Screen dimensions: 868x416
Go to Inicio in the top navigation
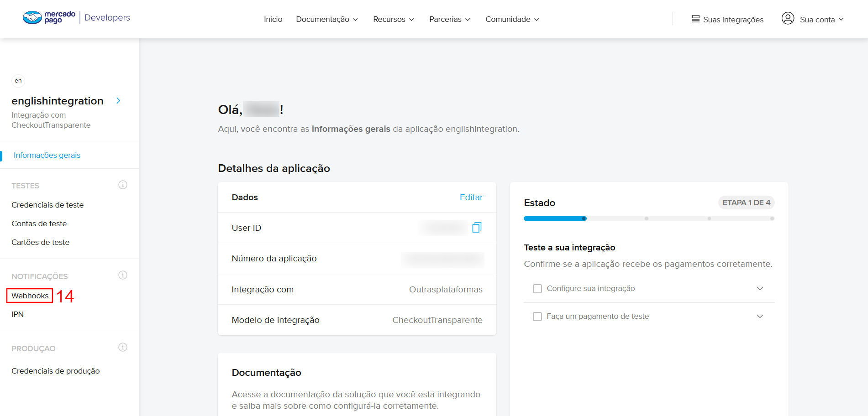pos(273,19)
